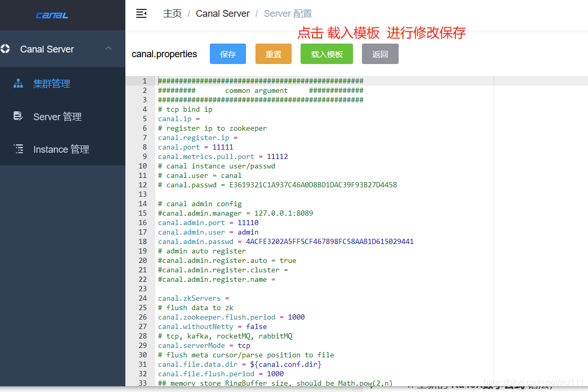Screen dimensions: 588x392
Task: Click the '# tcp, kafka, rocketMQ, rabbitMQ' comment
Action: [x=225, y=336]
